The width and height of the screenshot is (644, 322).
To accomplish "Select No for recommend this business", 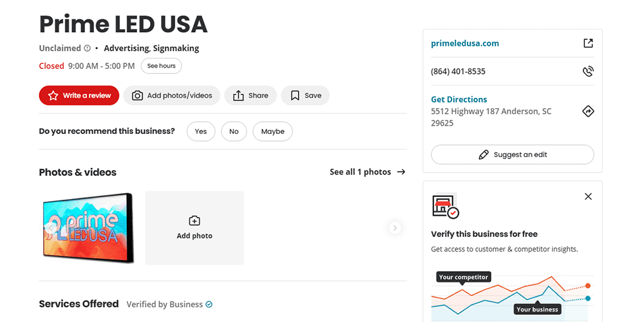I will coord(234,131).
